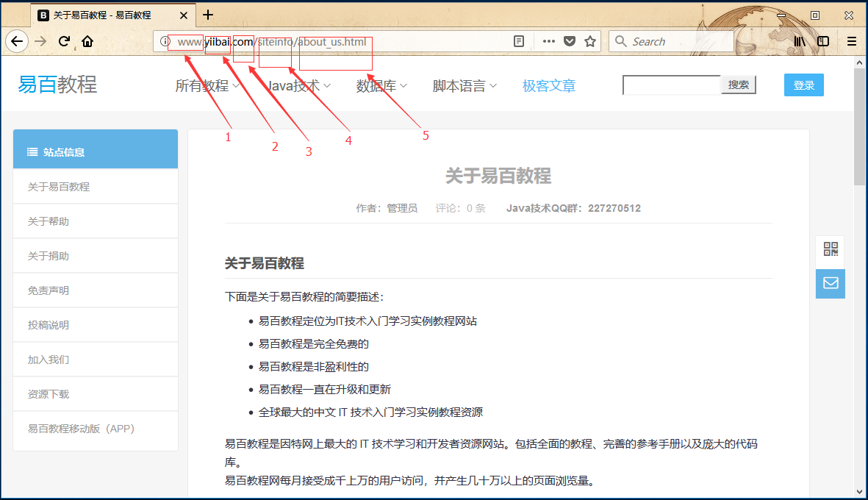Show the sidebar panel
The height and width of the screenshot is (500, 868).
[x=823, y=41]
